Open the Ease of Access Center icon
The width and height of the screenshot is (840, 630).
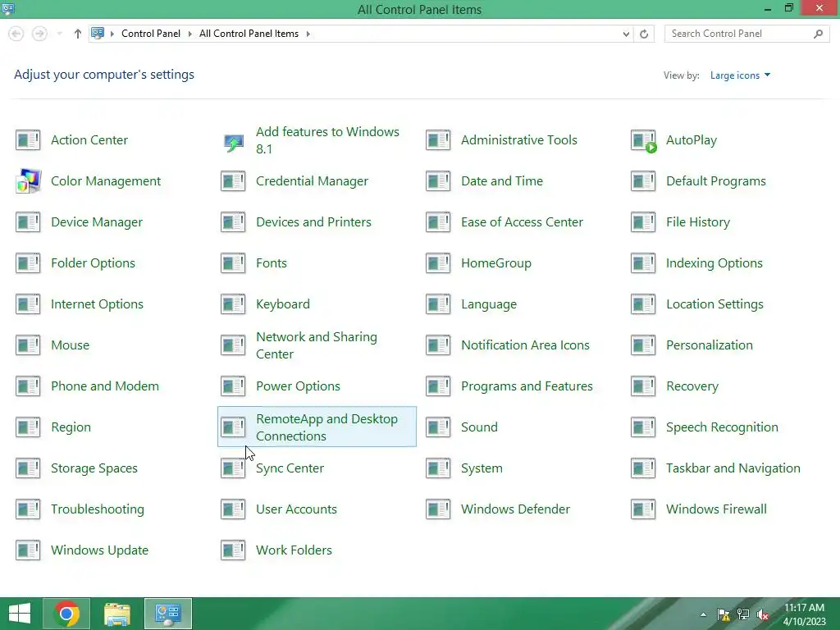[438, 222]
